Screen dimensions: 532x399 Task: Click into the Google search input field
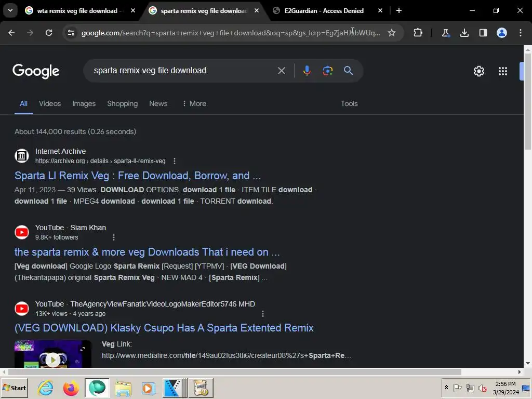pos(183,71)
